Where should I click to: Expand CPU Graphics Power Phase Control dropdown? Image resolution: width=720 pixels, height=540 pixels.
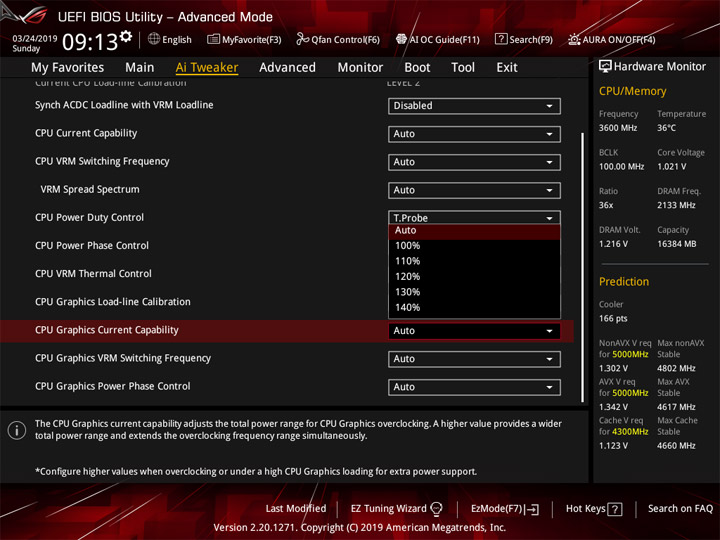click(474, 387)
